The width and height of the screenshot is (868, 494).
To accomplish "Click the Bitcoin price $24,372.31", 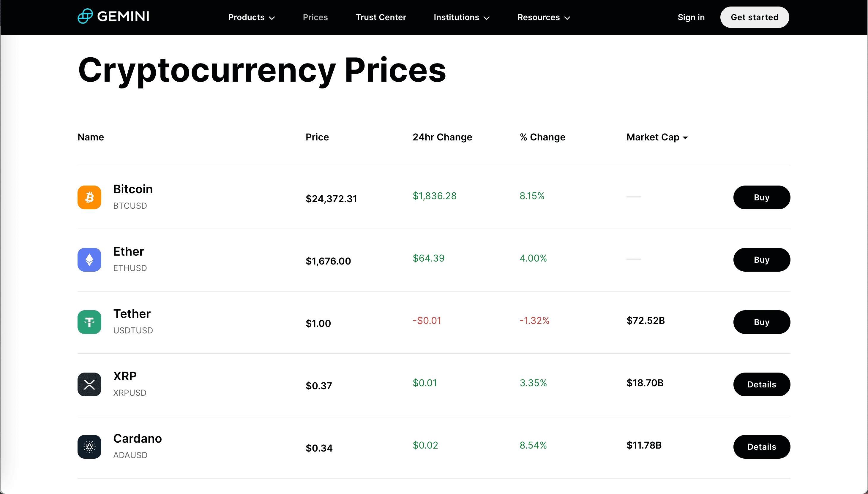I will click(x=331, y=199).
